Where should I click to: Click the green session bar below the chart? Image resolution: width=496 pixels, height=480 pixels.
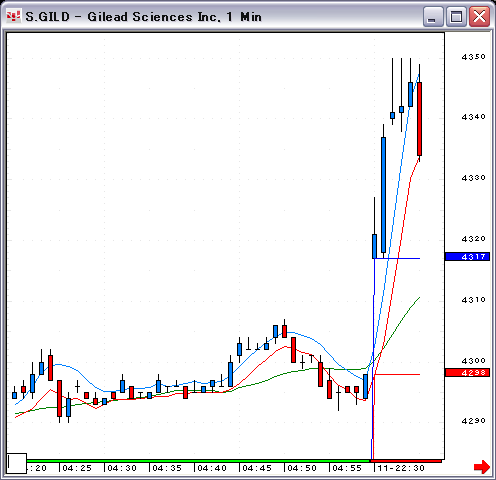(x=198, y=461)
